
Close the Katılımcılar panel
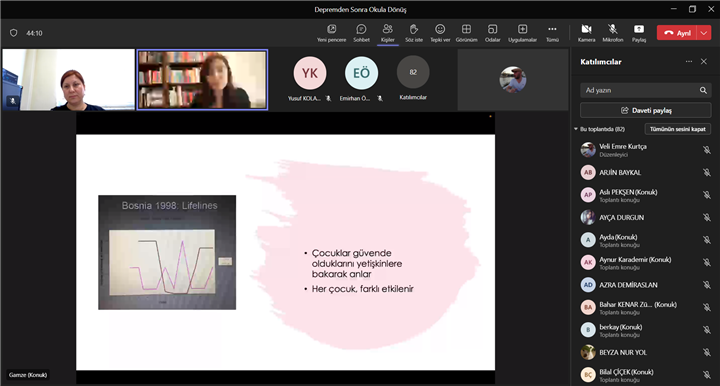704,62
